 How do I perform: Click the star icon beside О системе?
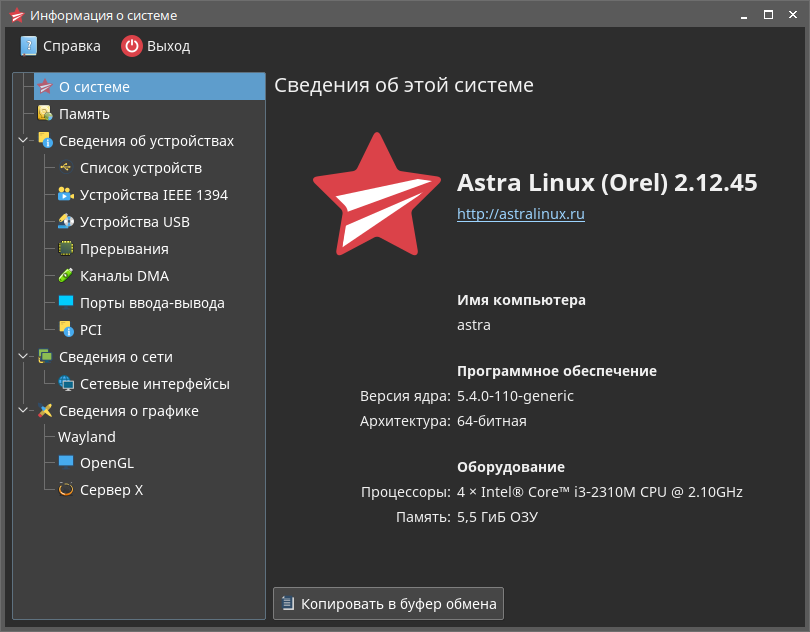point(45,86)
